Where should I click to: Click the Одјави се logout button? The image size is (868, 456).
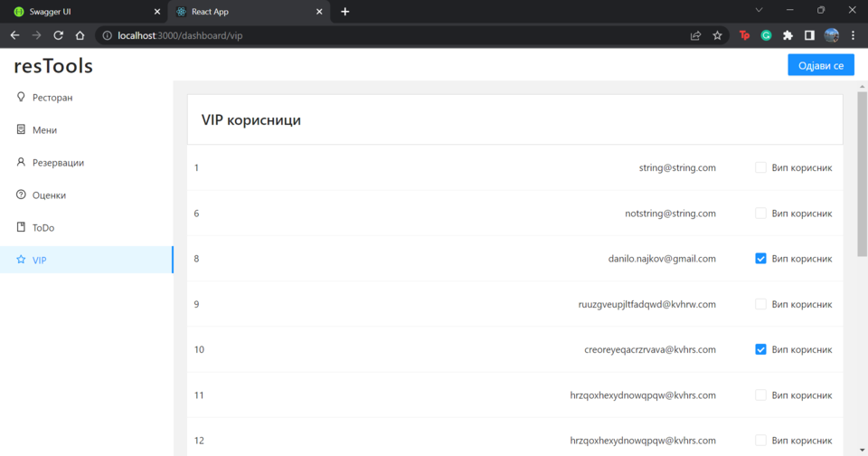820,65
